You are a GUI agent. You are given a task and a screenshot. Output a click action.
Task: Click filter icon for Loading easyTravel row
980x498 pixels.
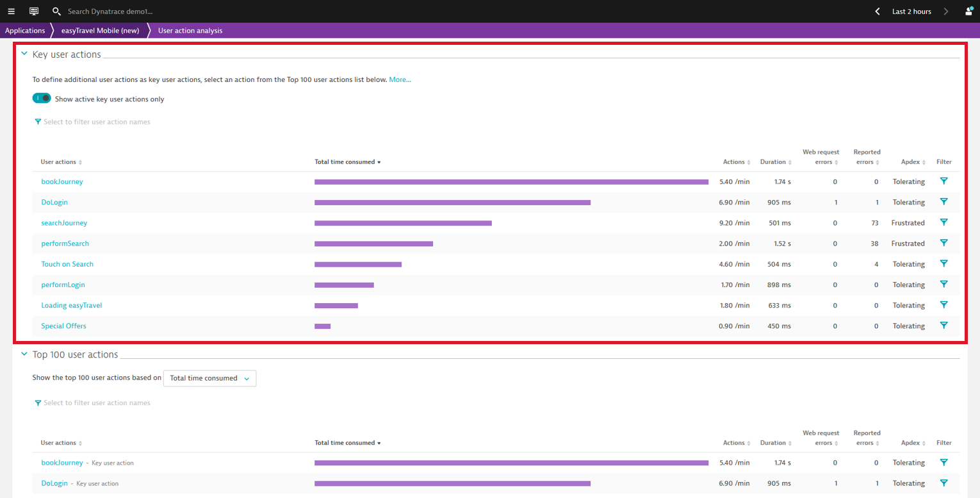coord(943,305)
